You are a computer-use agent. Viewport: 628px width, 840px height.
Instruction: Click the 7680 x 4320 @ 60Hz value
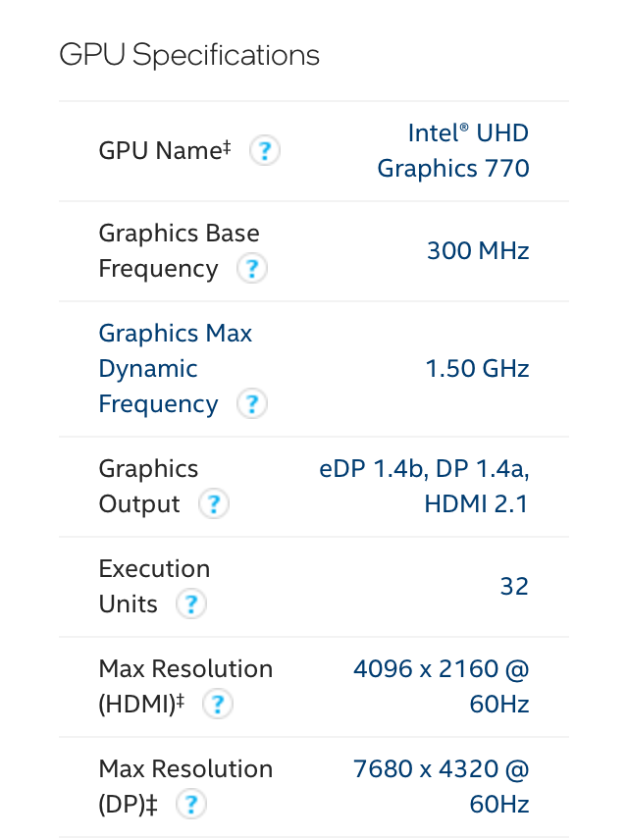point(441,787)
